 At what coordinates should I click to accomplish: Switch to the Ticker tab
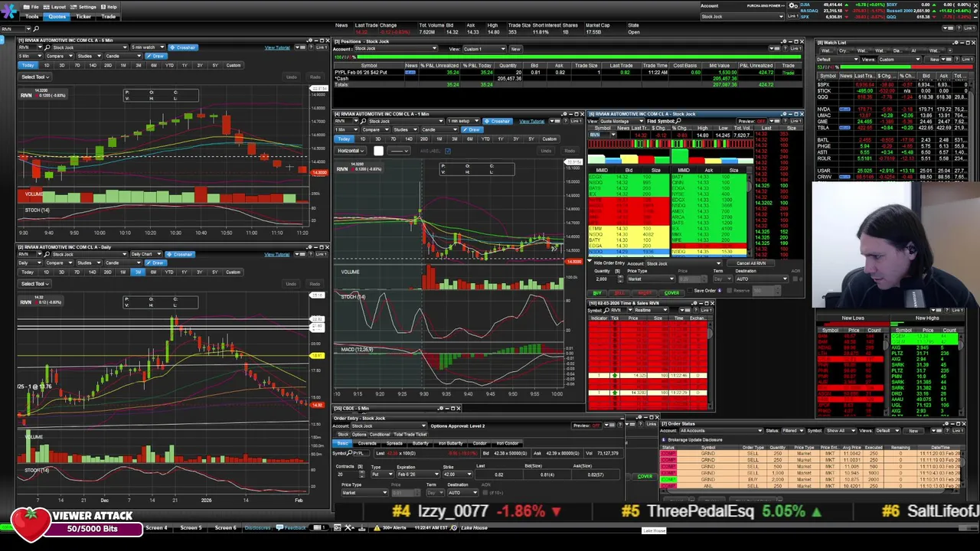83,16
